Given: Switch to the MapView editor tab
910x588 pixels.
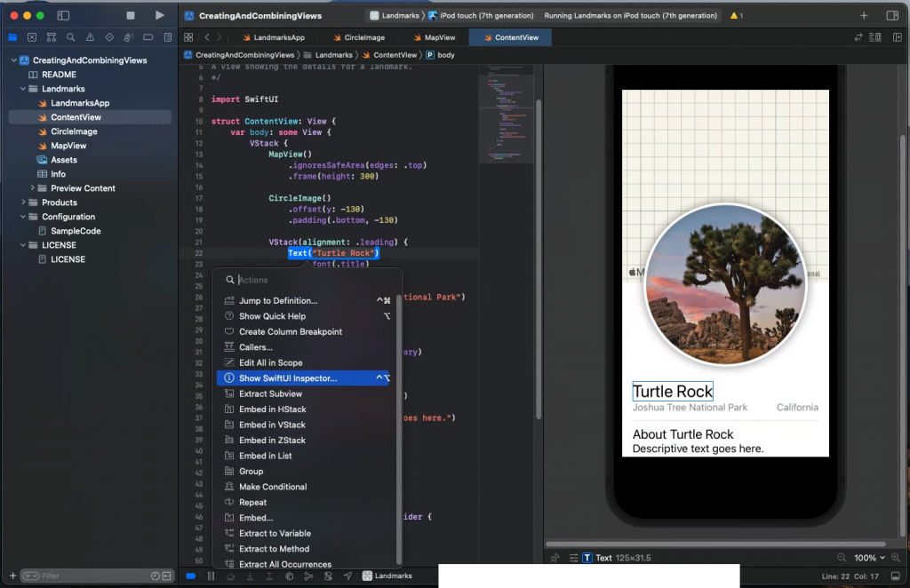Looking at the screenshot, I should [x=435, y=37].
